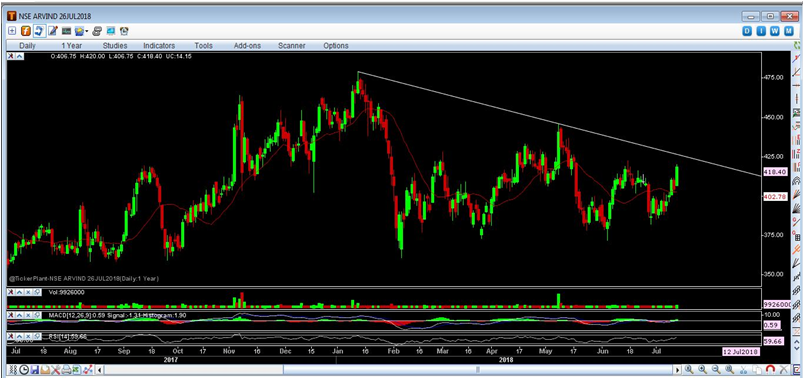Viewport: 807px width, 378px height.
Task: Click the grey X delete icon in bottom toolbar
Action: click(x=784, y=370)
